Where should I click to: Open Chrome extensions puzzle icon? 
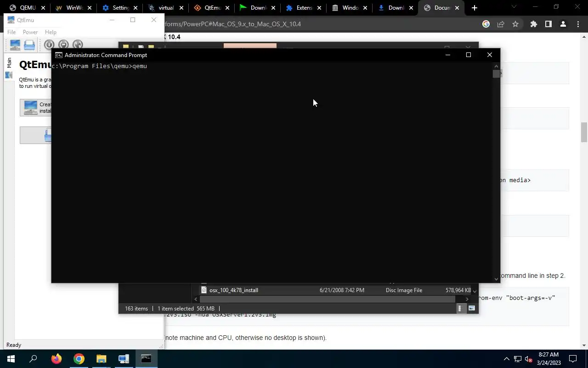click(533, 24)
